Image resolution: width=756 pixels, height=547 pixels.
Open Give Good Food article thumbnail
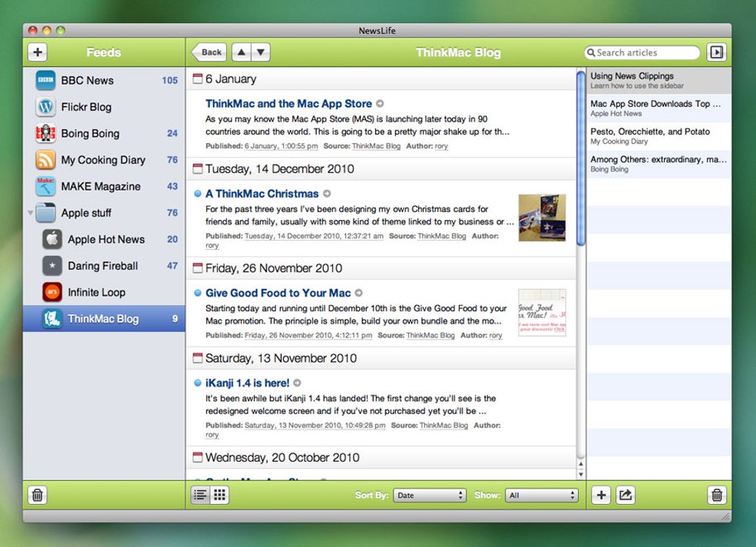coord(542,313)
